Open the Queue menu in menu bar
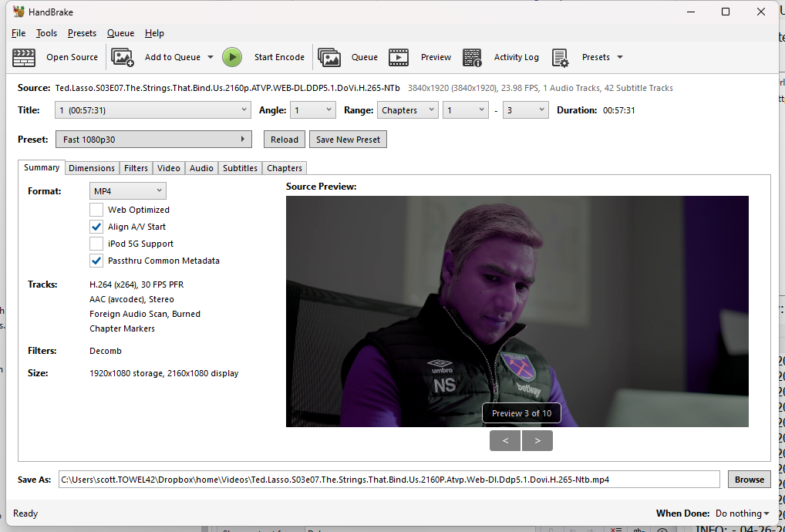The height and width of the screenshot is (532, 785). [x=120, y=33]
